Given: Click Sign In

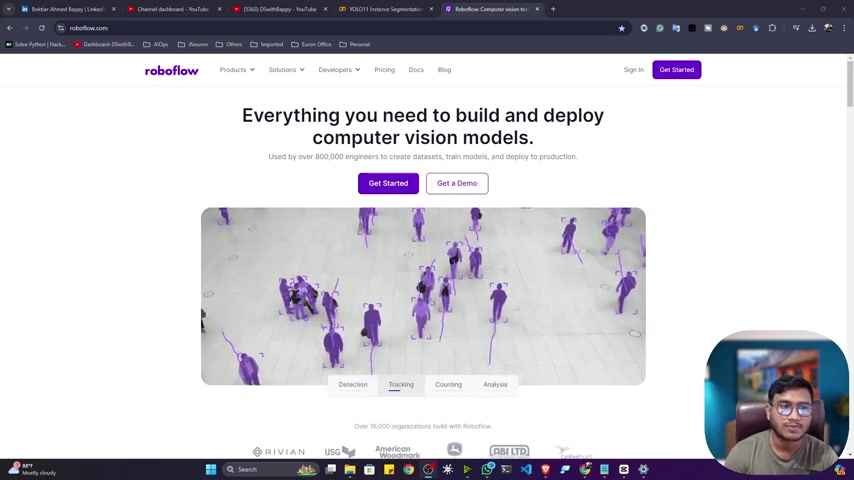Looking at the screenshot, I should tap(633, 70).
